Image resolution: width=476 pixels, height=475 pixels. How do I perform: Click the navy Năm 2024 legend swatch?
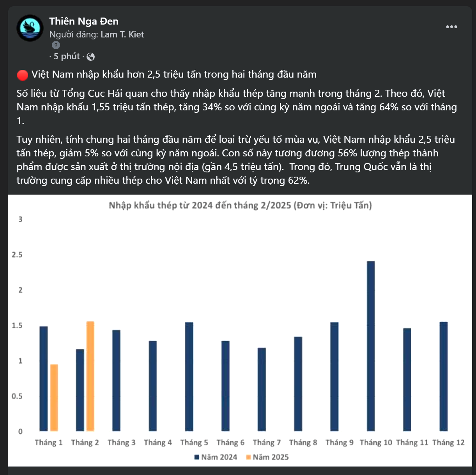197,457
